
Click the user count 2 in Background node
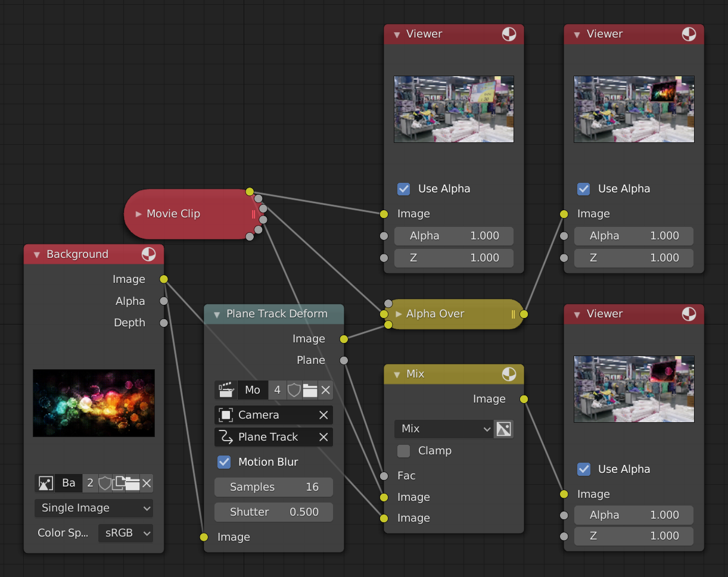[x=90, y=483]
